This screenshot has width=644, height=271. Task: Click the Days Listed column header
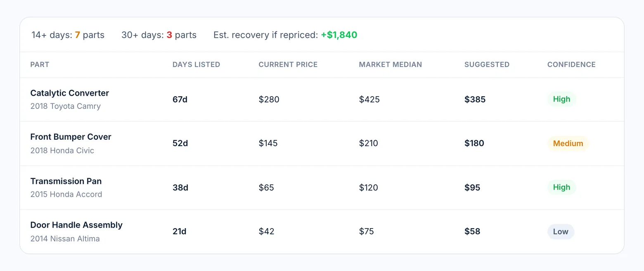(x=196, y=64)
